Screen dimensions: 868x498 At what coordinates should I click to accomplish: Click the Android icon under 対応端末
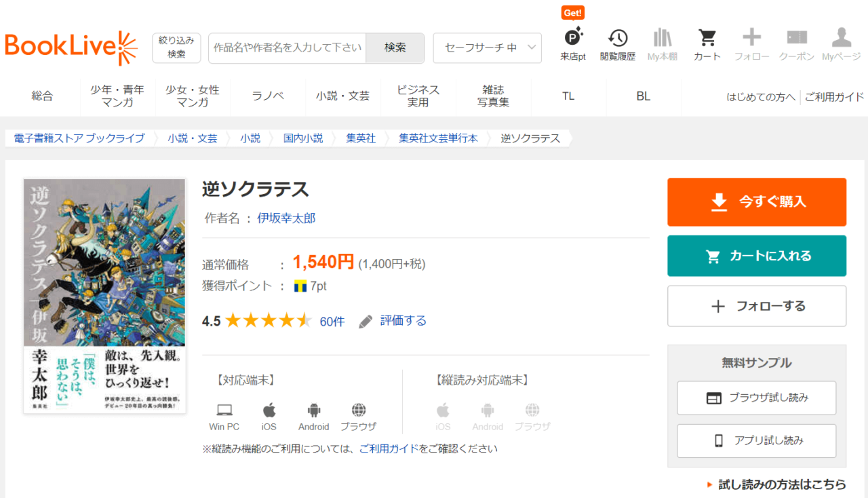(x=313, y=410)
